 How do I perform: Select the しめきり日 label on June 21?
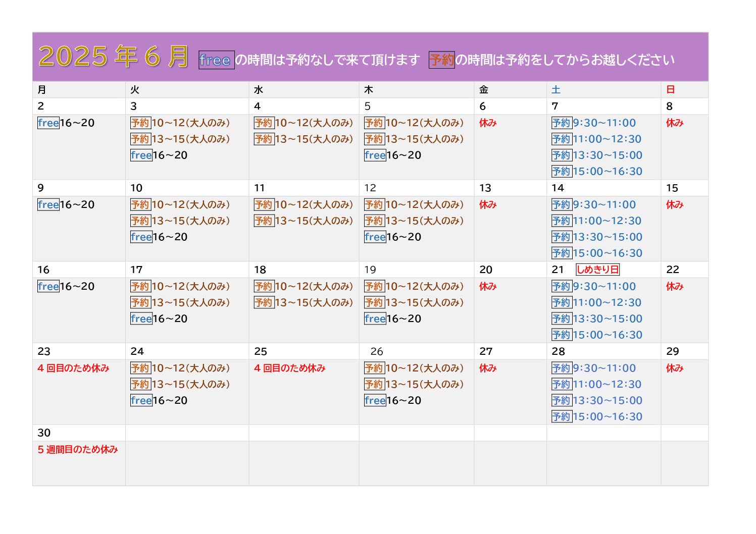(597, 270)
